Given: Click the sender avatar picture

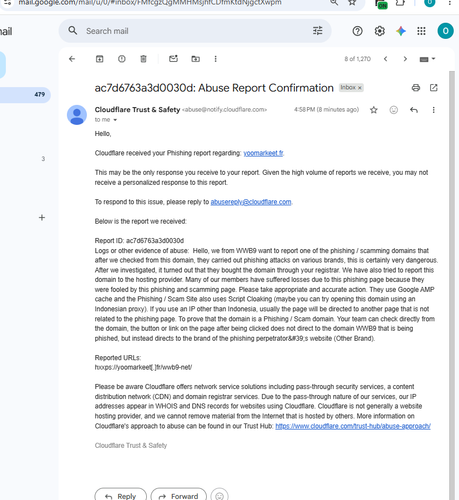Looking at the screenshot, I should point(77,115).
